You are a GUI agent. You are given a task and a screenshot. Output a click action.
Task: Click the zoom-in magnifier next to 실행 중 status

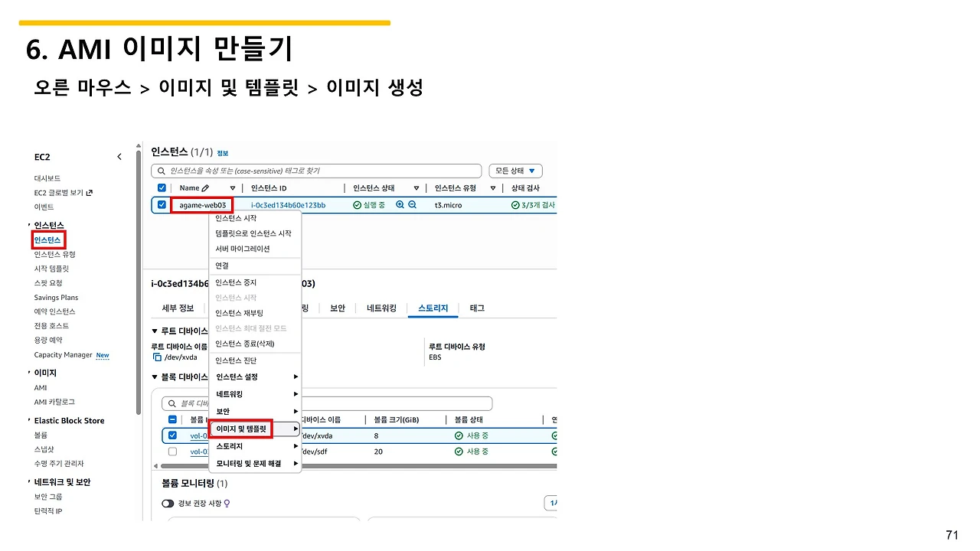coord(400,204)
